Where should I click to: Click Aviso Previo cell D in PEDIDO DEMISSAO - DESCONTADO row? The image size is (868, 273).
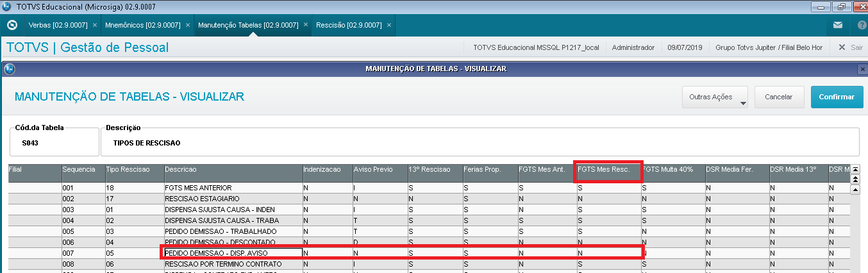click(x=380, y=242)
